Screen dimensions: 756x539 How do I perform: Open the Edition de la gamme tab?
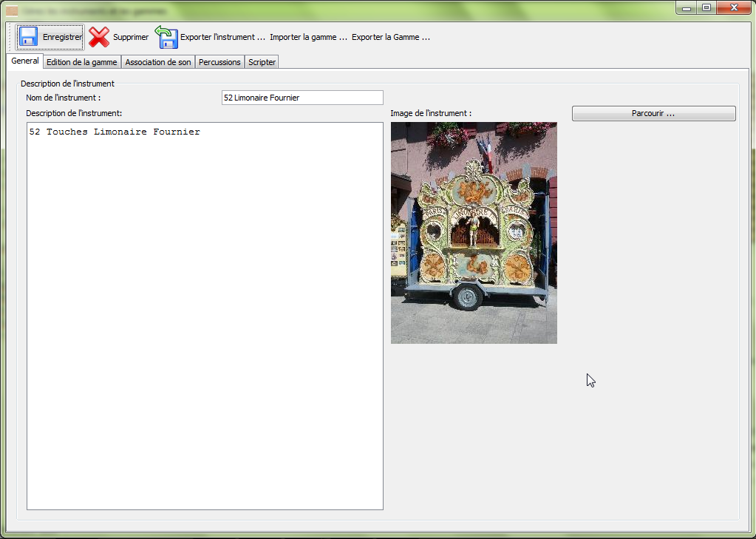coord(81,62)
